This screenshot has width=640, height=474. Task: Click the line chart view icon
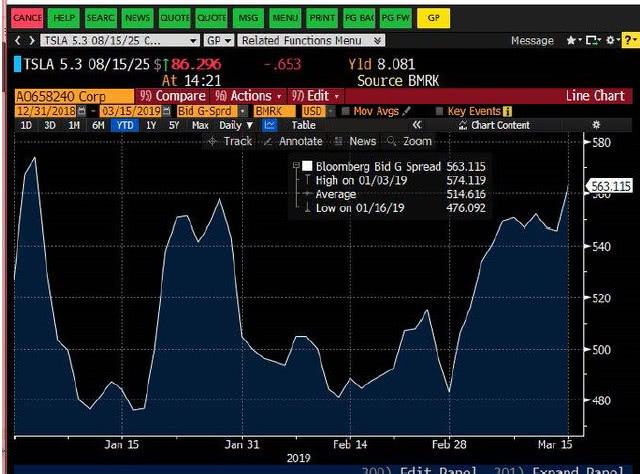(269, 125)
